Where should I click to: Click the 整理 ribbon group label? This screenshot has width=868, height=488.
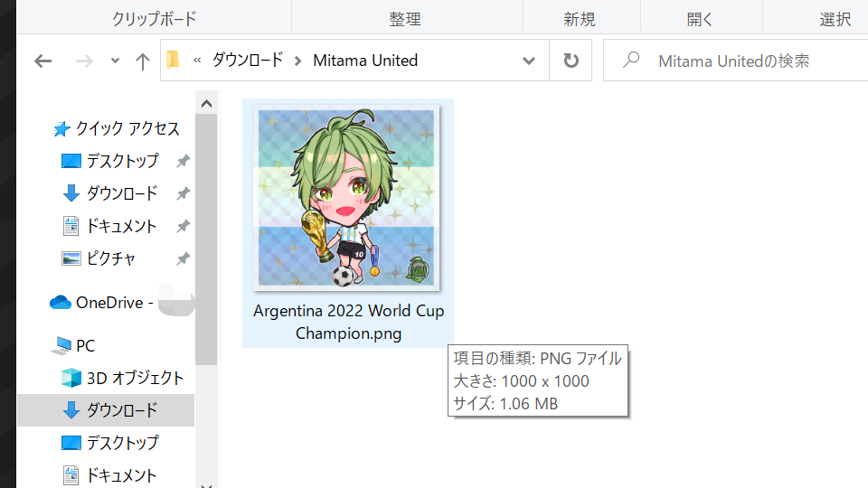pyautogui.click(x=405, y=19)
